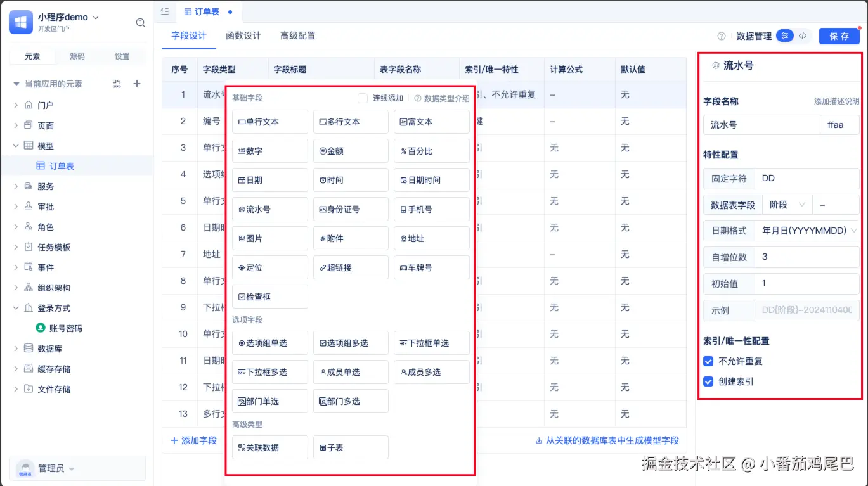Expand the 页面 tree node

pos(16,125)
